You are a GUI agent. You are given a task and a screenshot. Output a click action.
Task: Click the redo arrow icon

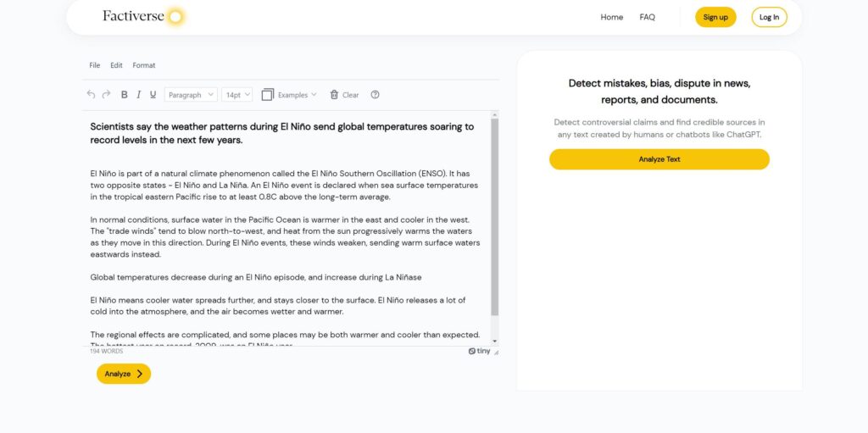click(107, 95)
